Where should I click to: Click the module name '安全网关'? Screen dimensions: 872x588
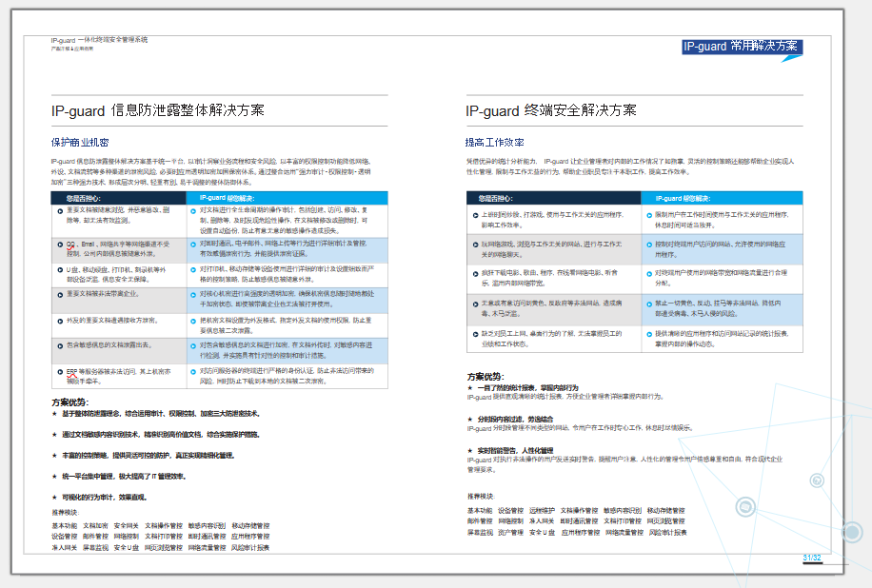tap(127, 526)
